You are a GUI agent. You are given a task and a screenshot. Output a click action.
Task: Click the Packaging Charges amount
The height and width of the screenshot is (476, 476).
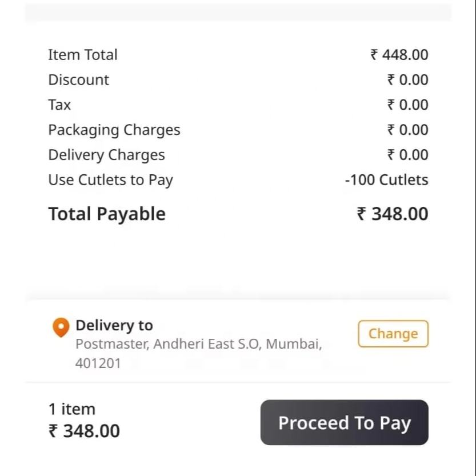tap(407, 130)
